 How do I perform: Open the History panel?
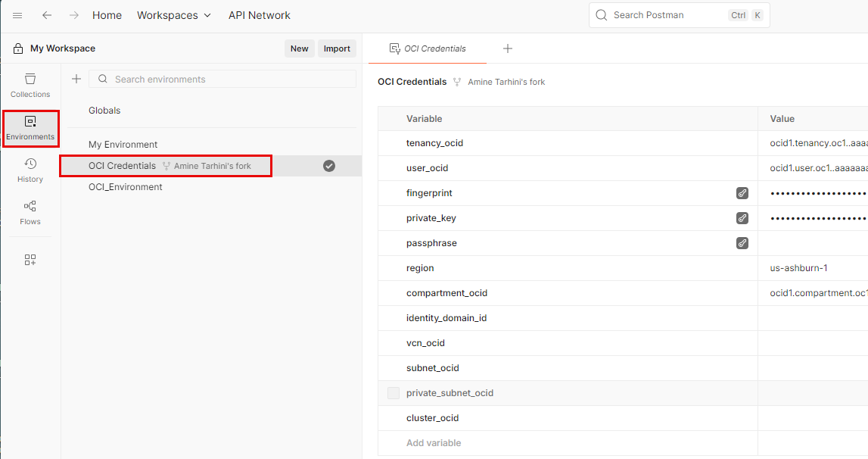point(30,168)
